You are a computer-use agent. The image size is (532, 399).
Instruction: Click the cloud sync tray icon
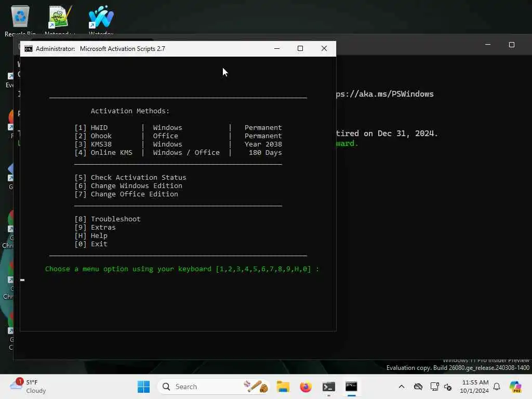(418, 387)
